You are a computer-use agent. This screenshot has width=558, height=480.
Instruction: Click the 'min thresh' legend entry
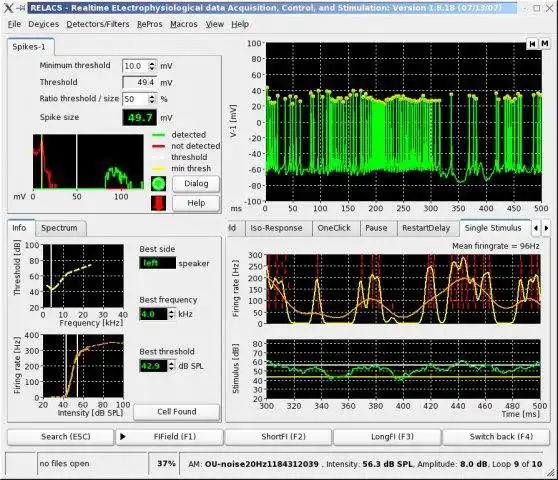181,169
